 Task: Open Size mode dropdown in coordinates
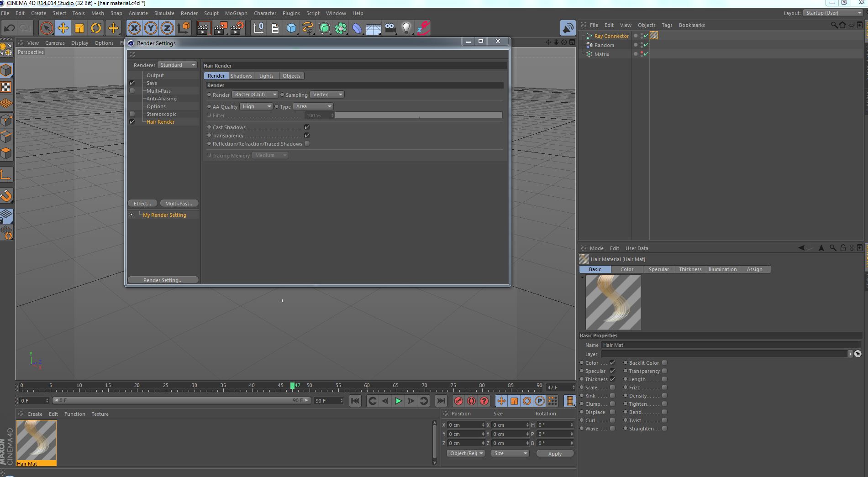pyautogui.click(x=510, y=453)
